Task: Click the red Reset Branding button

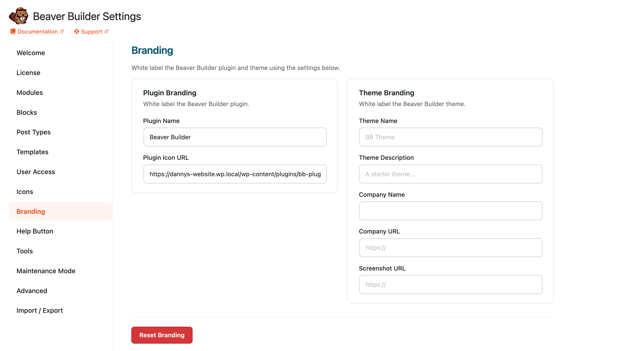Action: click(162, 335)
